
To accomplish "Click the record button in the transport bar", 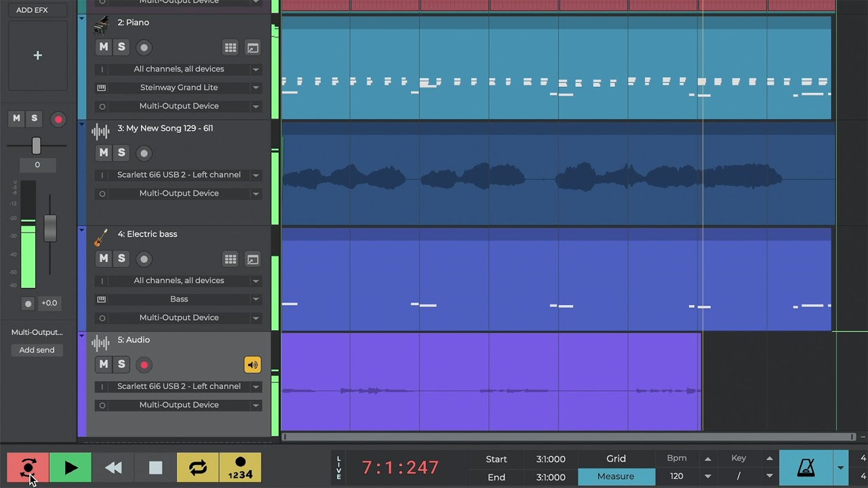I will 28,468.
